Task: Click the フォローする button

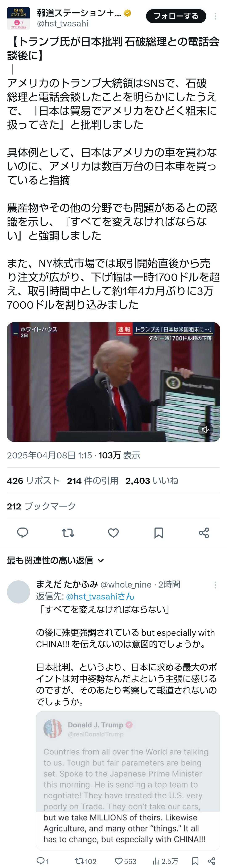Action: tap(176, 16)
